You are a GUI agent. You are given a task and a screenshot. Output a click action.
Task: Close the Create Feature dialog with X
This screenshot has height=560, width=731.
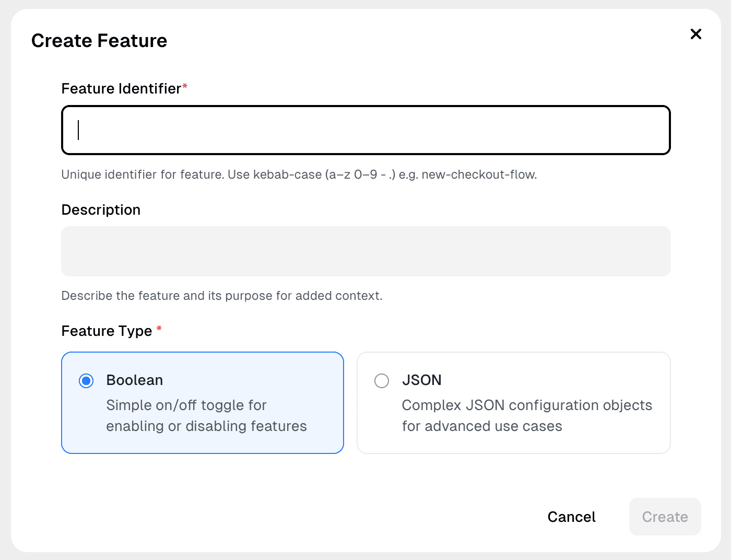click(695, 34)
